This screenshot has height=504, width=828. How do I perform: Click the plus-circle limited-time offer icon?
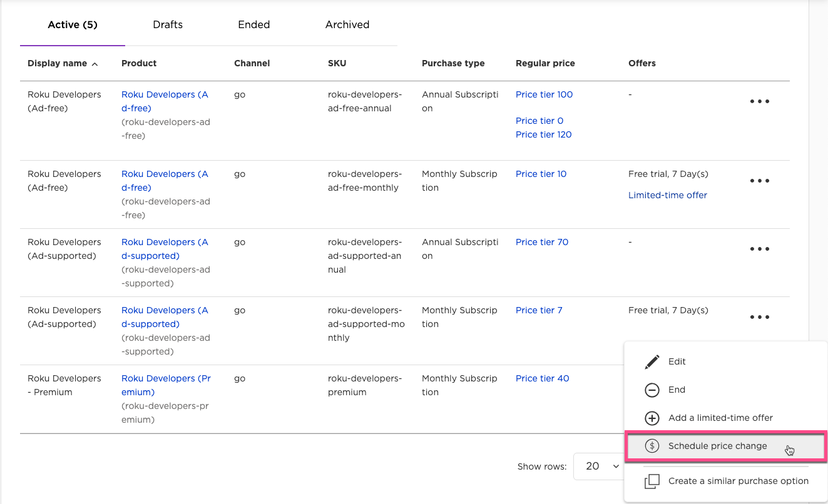pyautogui.click(x=652, y=418)
